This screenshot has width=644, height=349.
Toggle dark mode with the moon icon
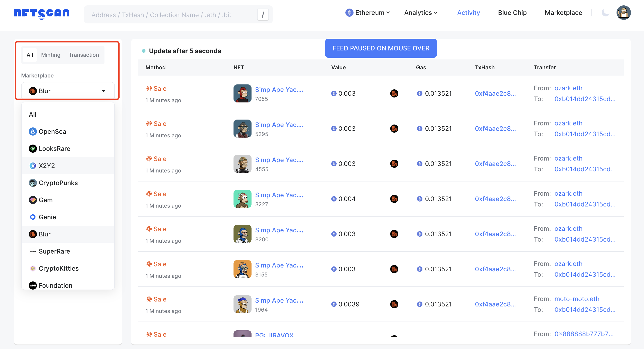click(x=606, y=13)
